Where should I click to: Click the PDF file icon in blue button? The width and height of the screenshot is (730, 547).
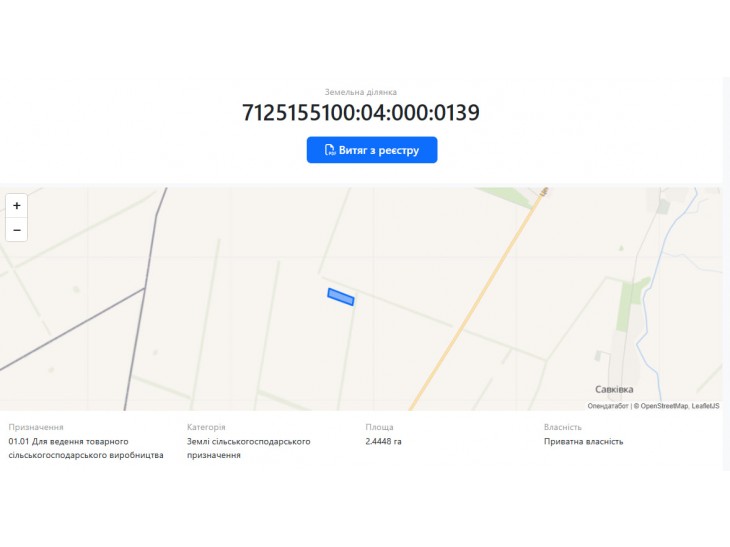click(x=330, y=150)
